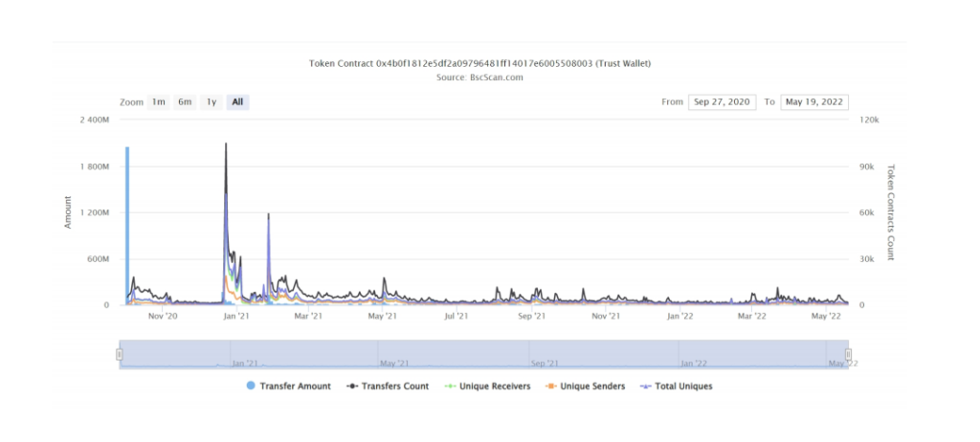Click the Jan '22 axis label on main chart
Viewport: 980px width, 442px height.
(679, 317)
